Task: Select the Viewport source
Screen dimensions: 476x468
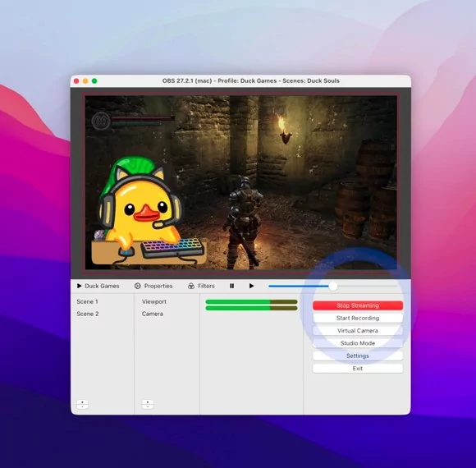Action: coord(154,301)
